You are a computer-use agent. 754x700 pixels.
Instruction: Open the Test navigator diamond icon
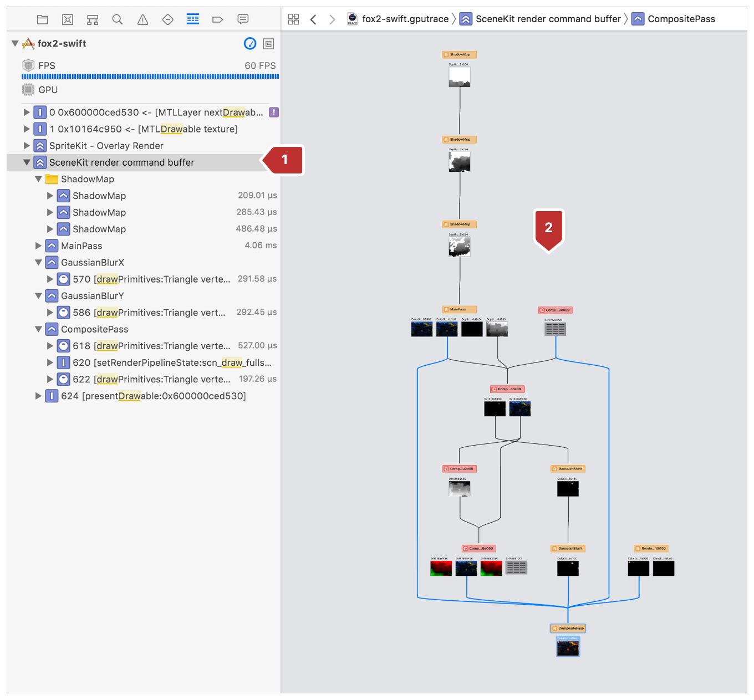tap(167, 20)
